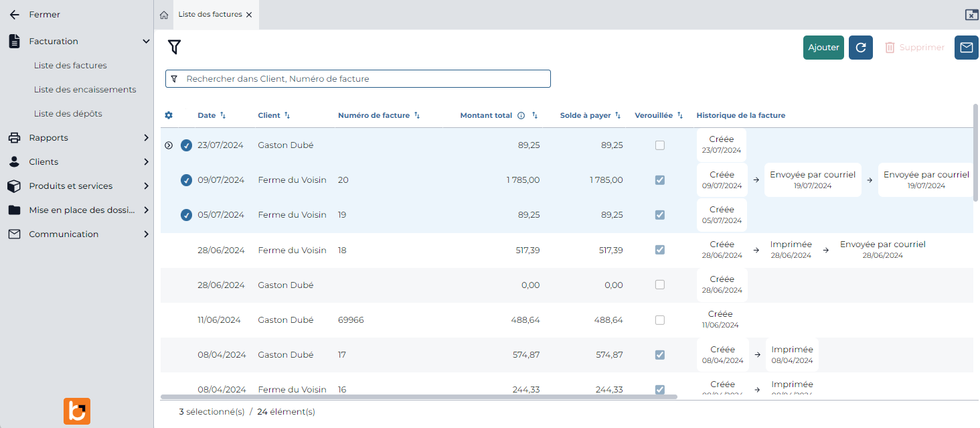Uncheck the selection circle for invoice 20
Viewport: 980px width, 428px height.
186,180
